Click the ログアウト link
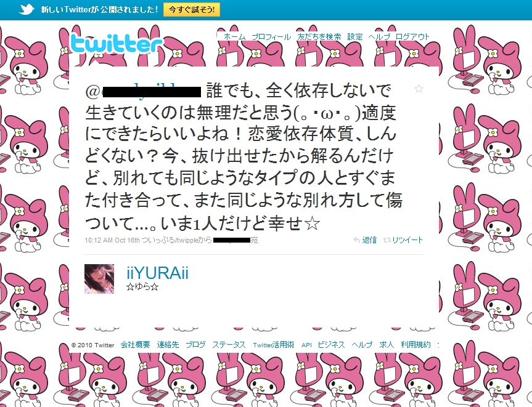 point(412,36)
